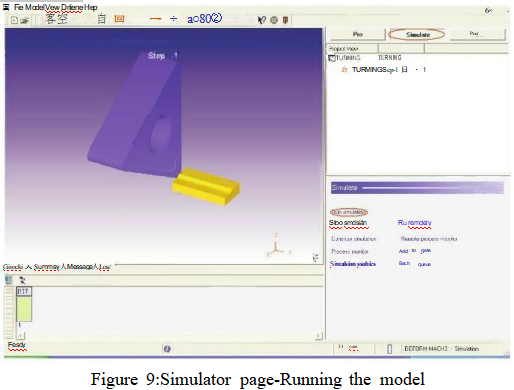The height and width of the screenshot is (390, 514).
Task: Click the 'DEFORM MACH3 - Simulation' status text
Action: (x=441, y=349)
